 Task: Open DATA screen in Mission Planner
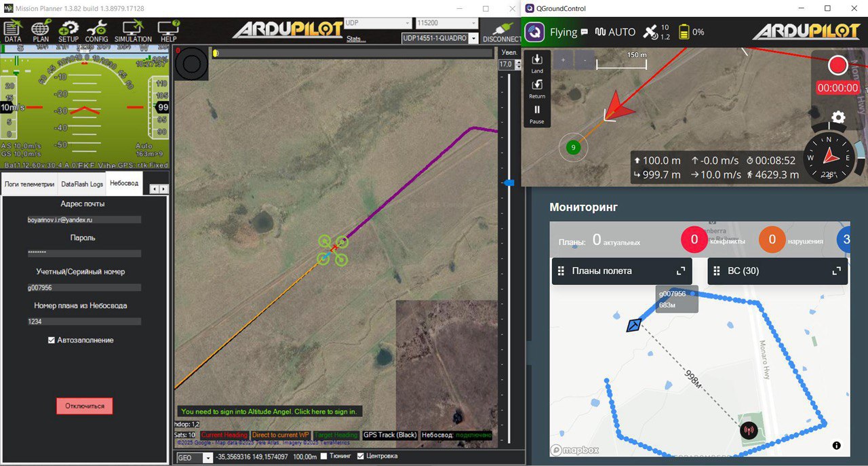pyautogui.click(x=13, y=31)
